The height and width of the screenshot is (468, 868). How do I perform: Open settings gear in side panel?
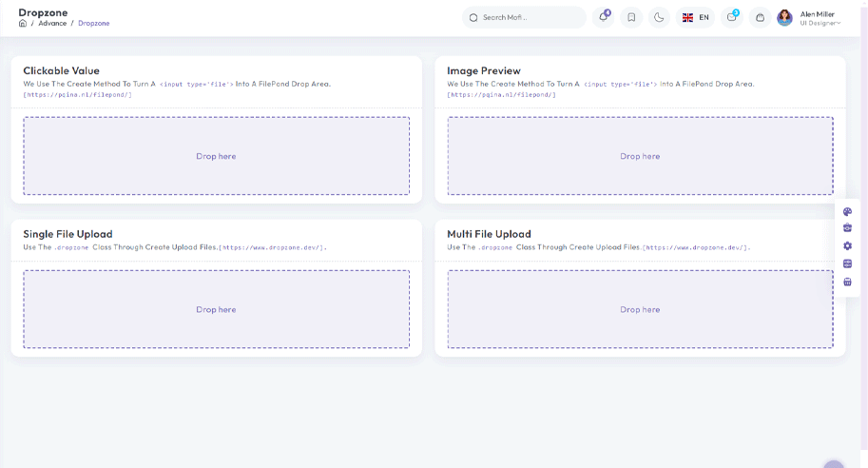pyautogui.click(x=847, y=245)
